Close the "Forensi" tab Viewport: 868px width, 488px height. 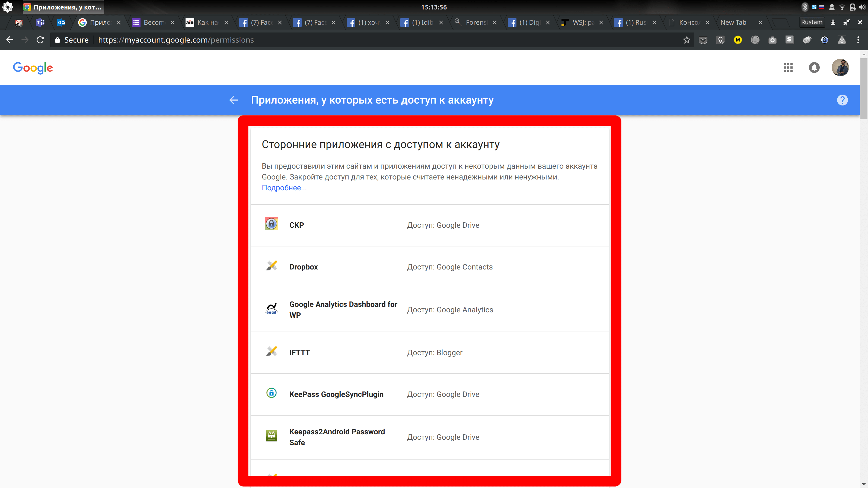click(x=494, y=23)
